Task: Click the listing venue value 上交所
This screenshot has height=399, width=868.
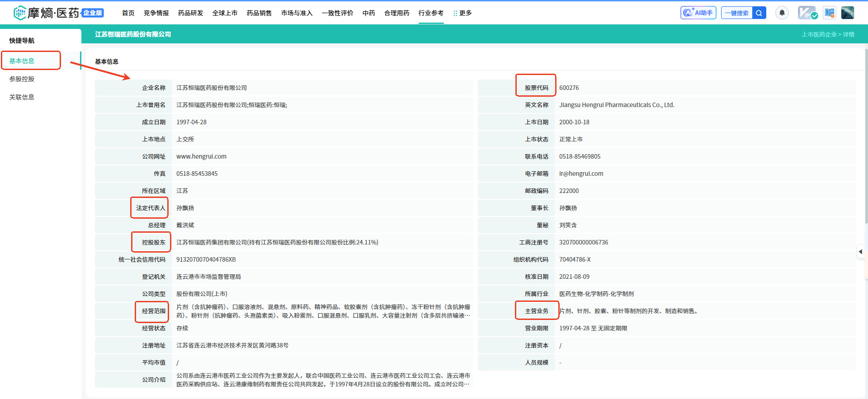Action: pyautogui.click(x=185, y=139)
